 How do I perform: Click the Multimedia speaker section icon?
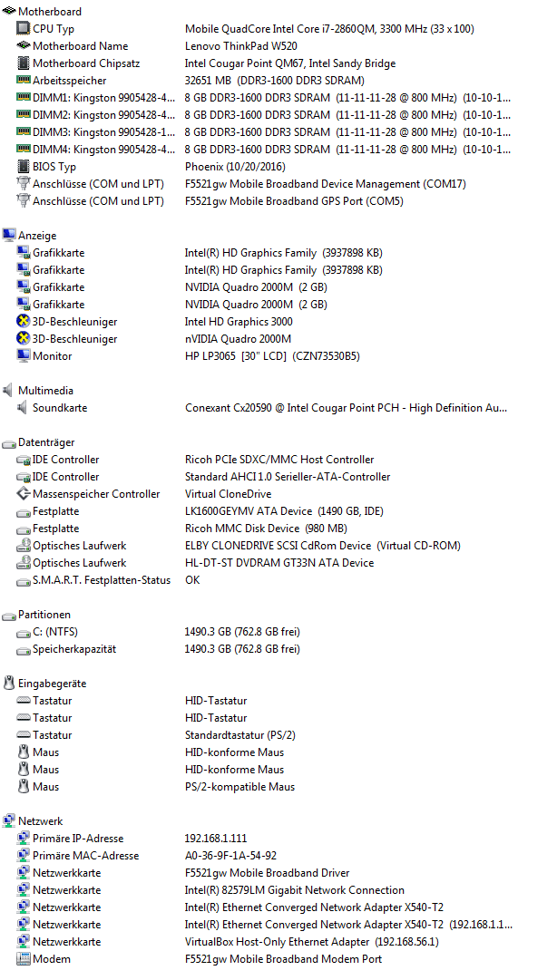(7, 390)
